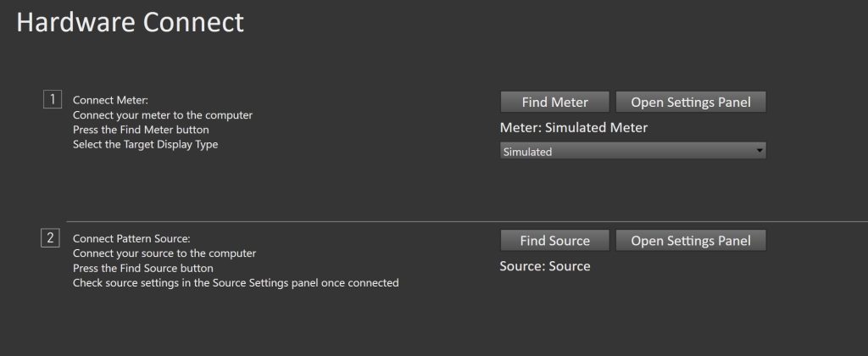The height and width of the screenshot is (356, 868).
Task: Open Settings Panel for the meter
Action: tap(690, 102)
